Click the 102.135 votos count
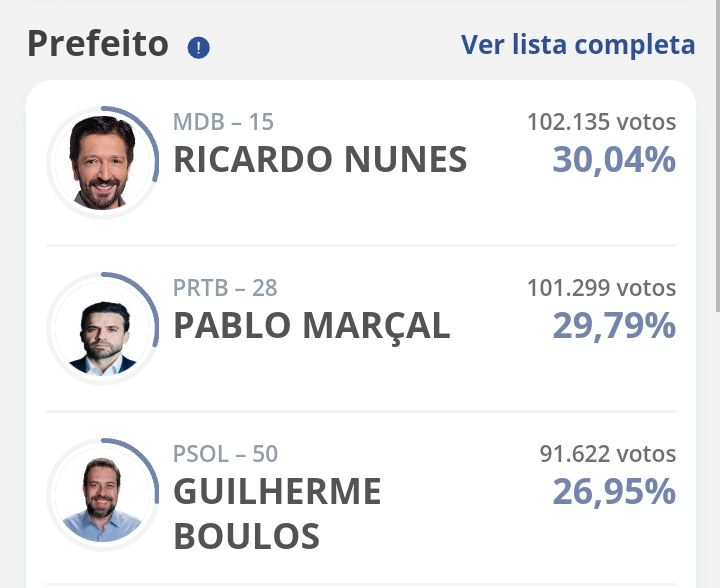The height and width of the screenshot is (588, 720). pyautogui.click(x=602, y=122)
